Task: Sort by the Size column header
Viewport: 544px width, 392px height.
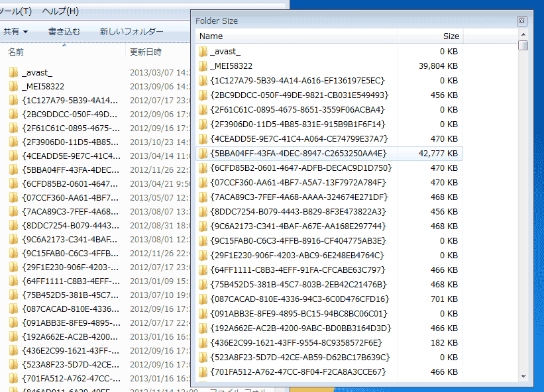Action: coord(451,35)
